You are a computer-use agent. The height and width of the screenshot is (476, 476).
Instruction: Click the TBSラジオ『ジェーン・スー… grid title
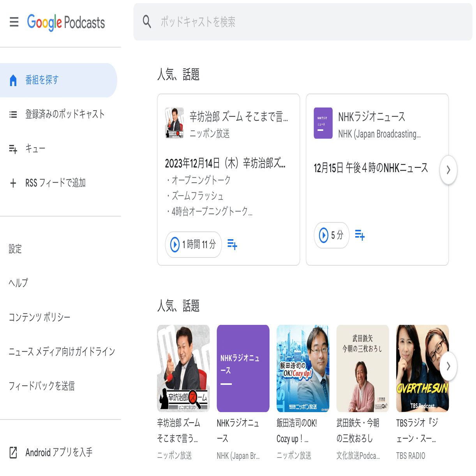coord(417,431)
